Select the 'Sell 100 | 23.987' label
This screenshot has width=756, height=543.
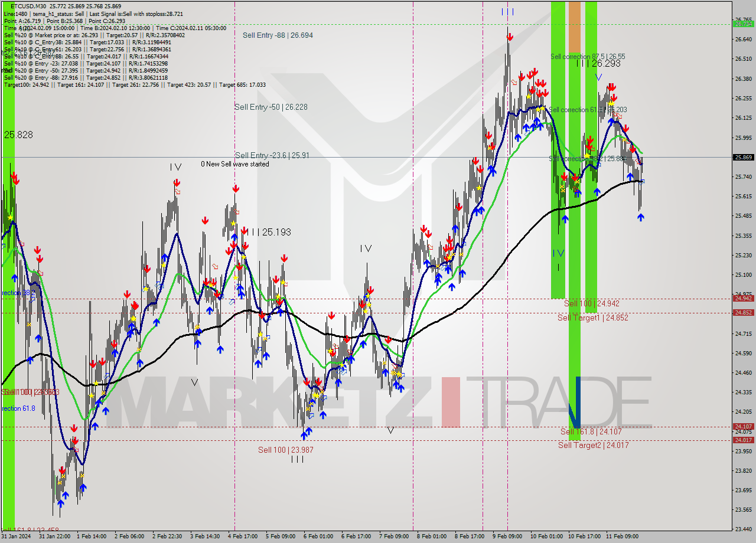click(286, 450)
